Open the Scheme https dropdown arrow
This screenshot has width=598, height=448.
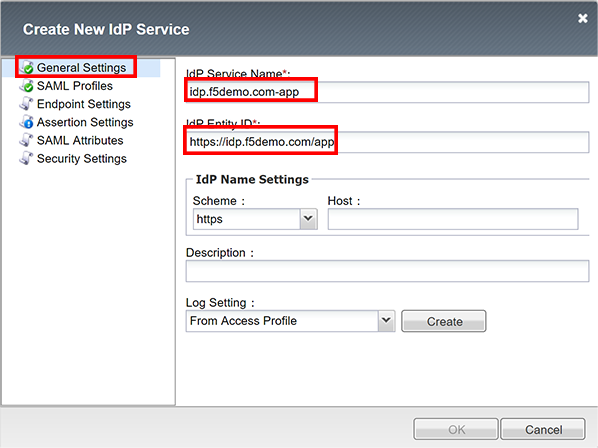pos(308,219)
